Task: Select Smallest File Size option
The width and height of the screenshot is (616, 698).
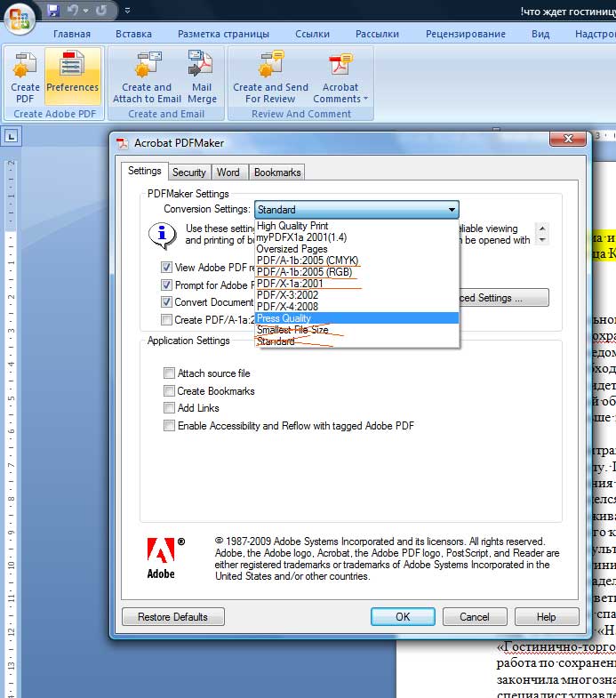Action: pyautogui.click(x=357, y=330)
